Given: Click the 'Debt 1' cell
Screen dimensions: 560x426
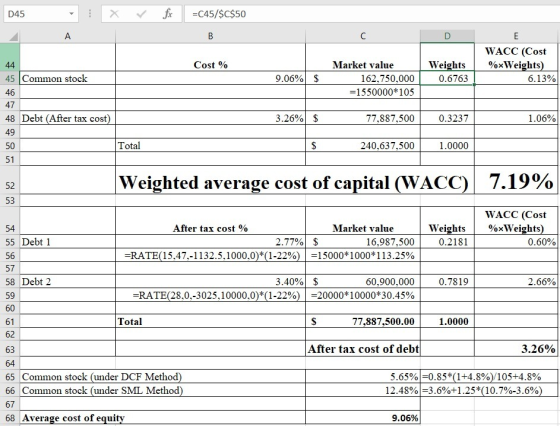Looking at the screenshot, I should pyautogui.click(x=68, y=242).
